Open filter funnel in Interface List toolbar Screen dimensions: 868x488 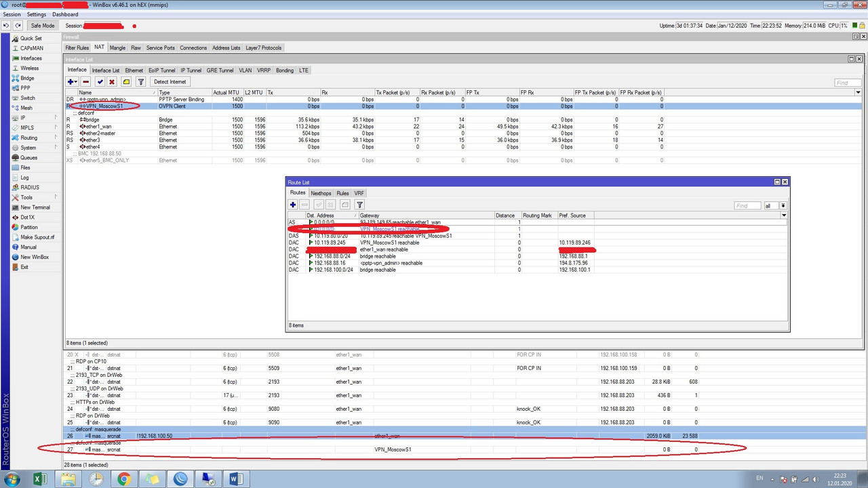click(x=141, y=82)
